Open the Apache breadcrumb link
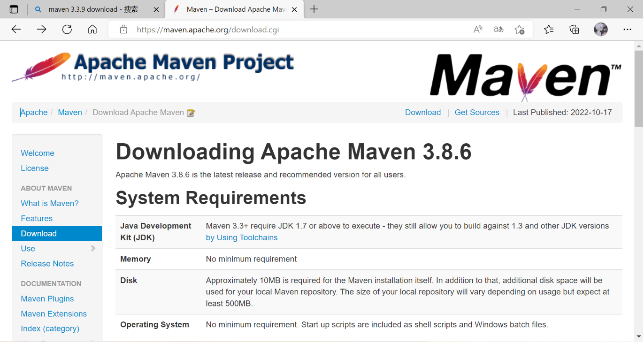The width and height of the screenshot is (644, 344). point(34,112)
